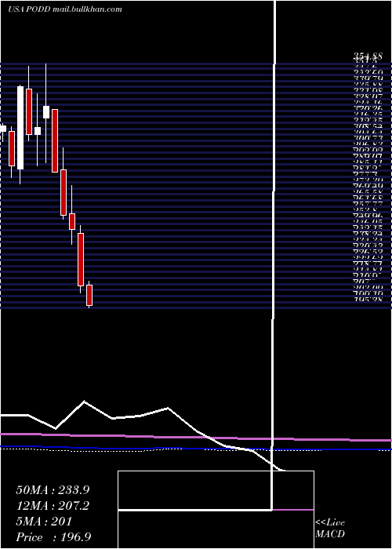Click the USA PODD mail.bullkhan.com chart title
This screenshot has width=392, height=549.
point(65,9)
